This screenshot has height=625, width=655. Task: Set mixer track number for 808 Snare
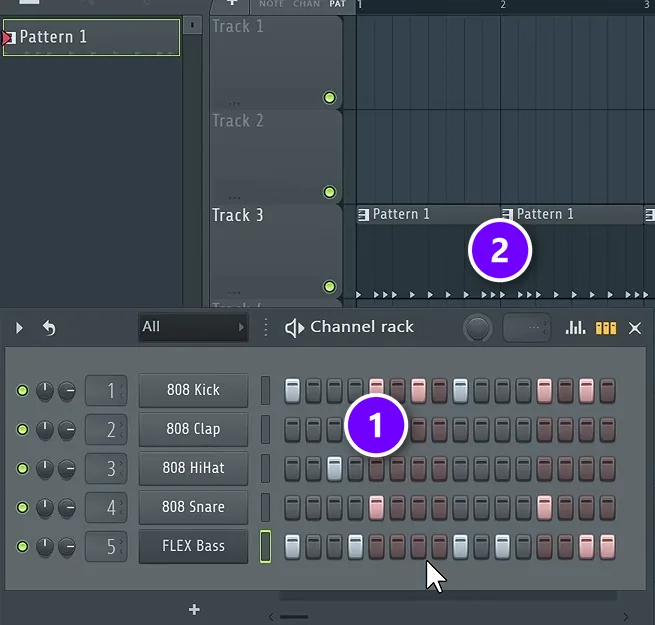106,507
